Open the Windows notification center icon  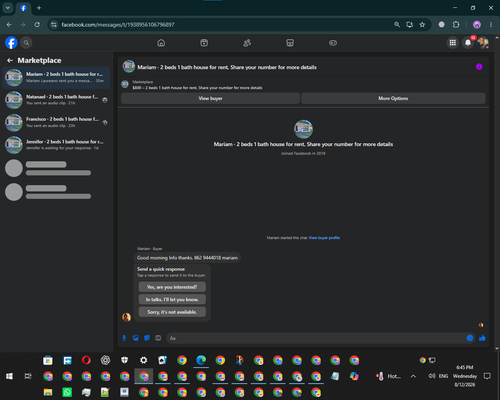pyautogui.click(x=487, y=376)
